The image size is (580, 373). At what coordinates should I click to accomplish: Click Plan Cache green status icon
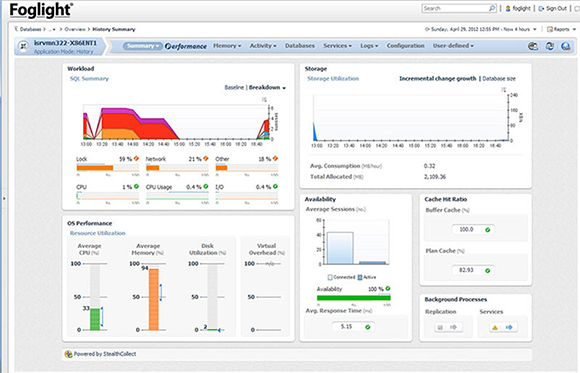[488, 270]
